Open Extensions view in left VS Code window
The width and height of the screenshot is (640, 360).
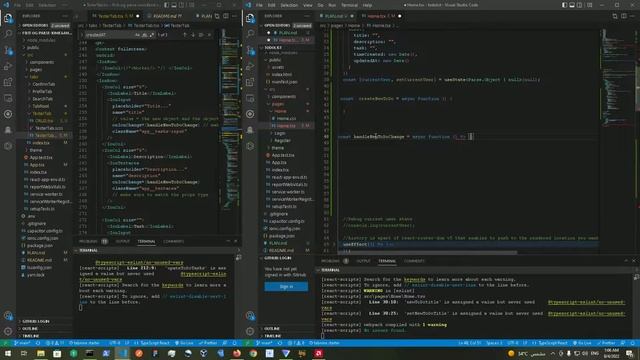pyautogui.click(x=8, y=82)
